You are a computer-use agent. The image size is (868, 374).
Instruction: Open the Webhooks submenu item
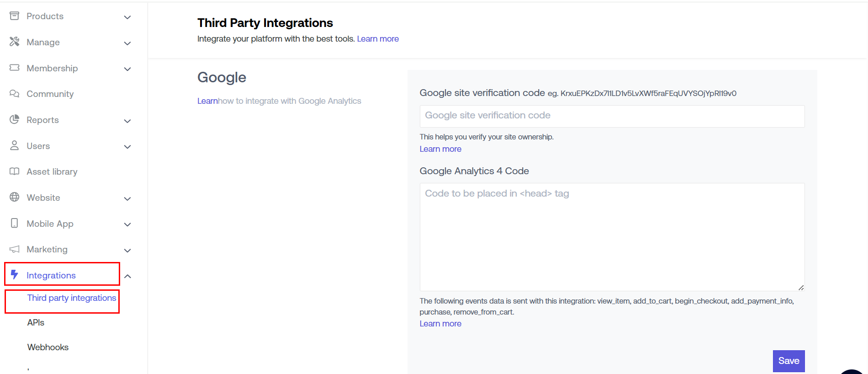tap(48, 347)
